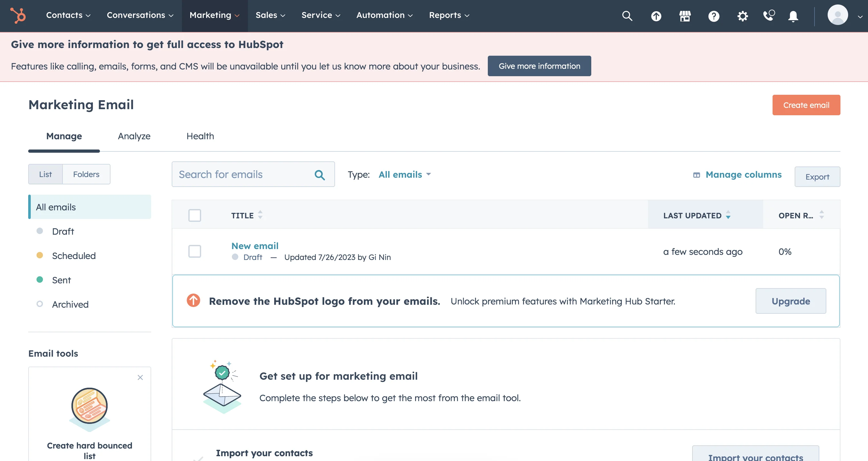
Task: Open the Help question mark icon
Action: coord(714,16)
